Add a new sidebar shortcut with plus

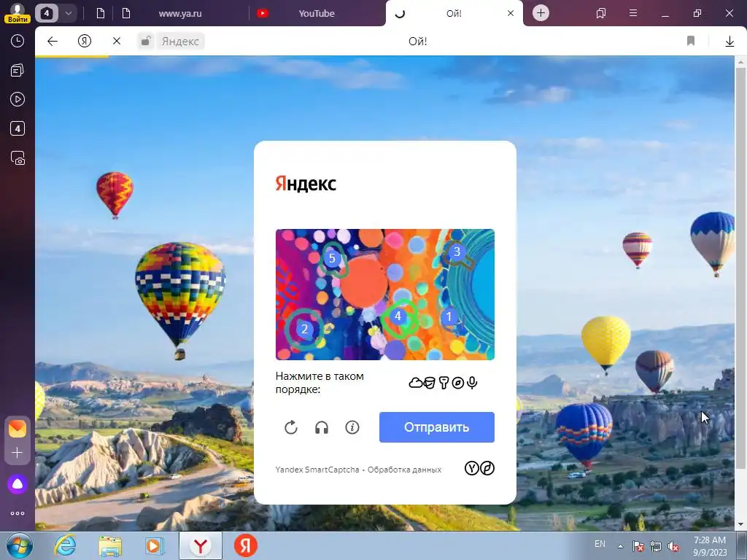click(x=18, y=452)
